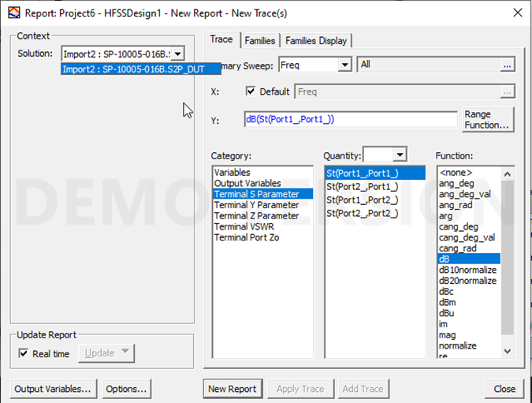
Task: Toggle the Real time checkbox
Action: pos(23,353)
